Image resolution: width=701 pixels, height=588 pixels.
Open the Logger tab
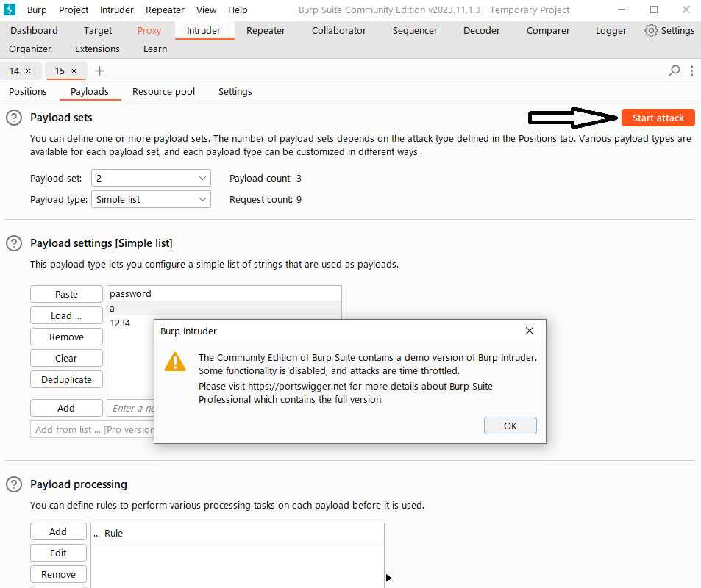click(x=611, y=30)
